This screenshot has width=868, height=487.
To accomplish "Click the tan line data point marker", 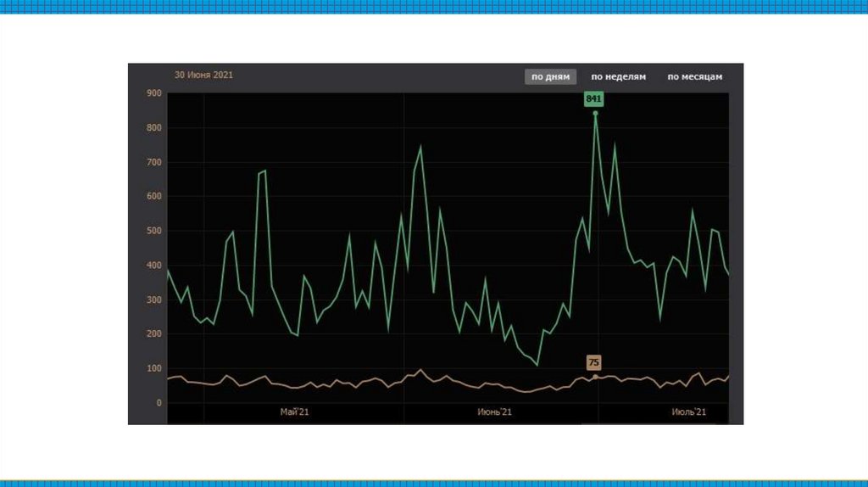I will [596, 378].
